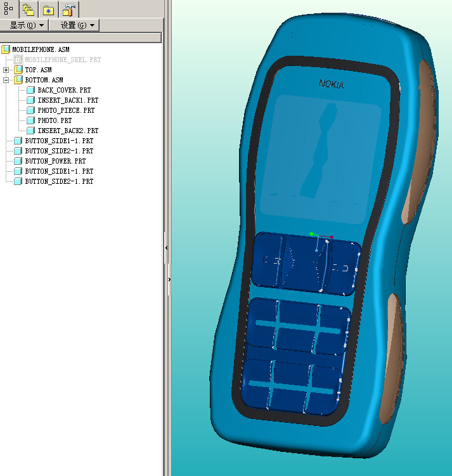452x476 pixels.
Task: Select the BACK_COVER.PRT part icon
Action: (30, 90)
